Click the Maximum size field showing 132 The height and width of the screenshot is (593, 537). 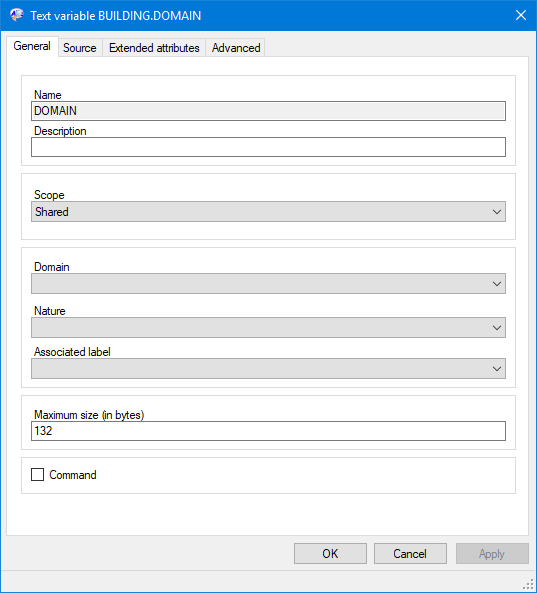coord(268,431)
